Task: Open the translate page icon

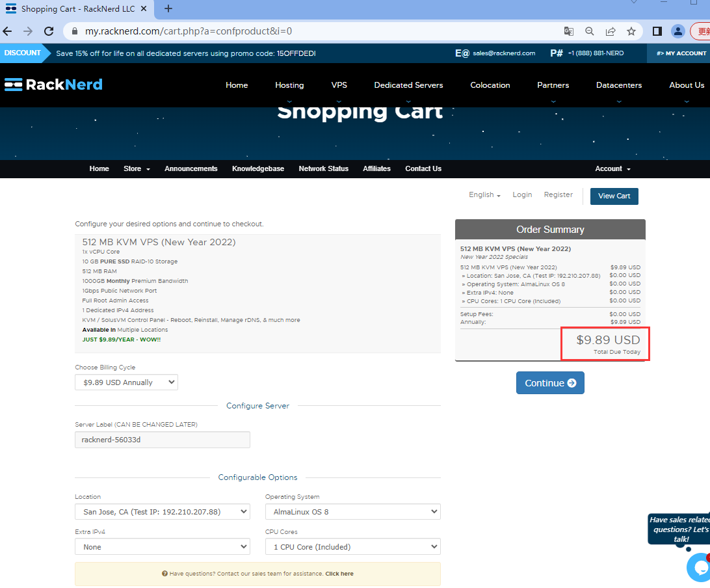Action: tap(568, 31)
